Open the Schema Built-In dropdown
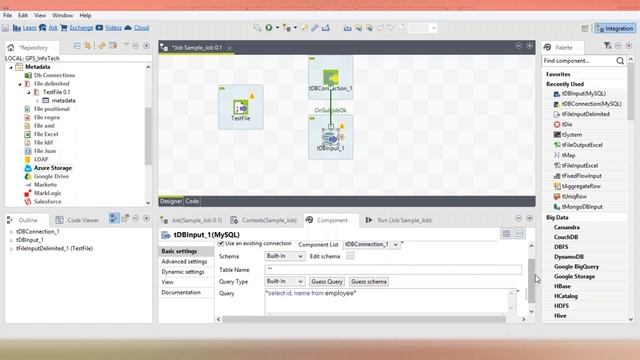The height and width of the screenshot is (360, 640). [284, 256]
